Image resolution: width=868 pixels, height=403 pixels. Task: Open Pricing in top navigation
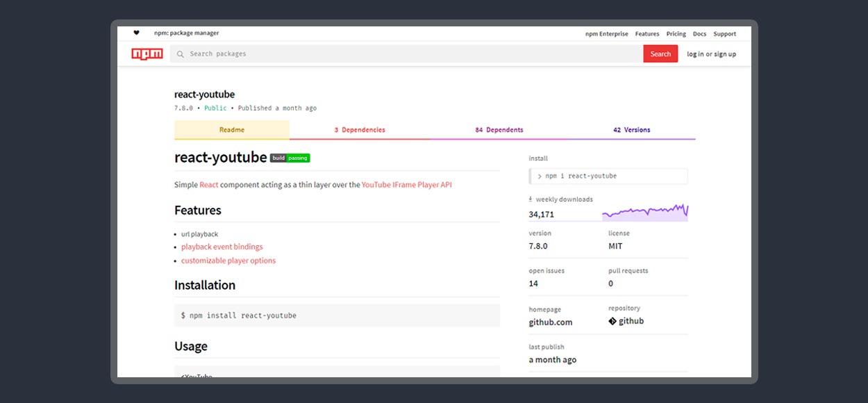676,33
